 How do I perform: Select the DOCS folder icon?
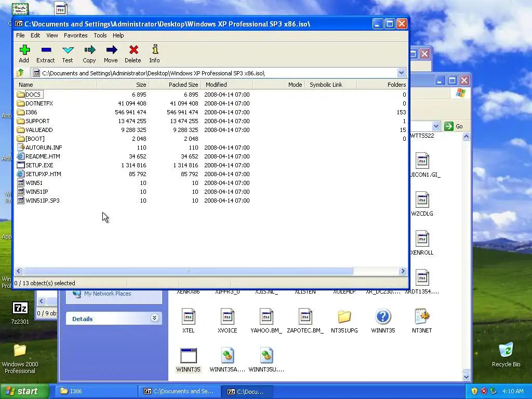[x=21, y=95]
